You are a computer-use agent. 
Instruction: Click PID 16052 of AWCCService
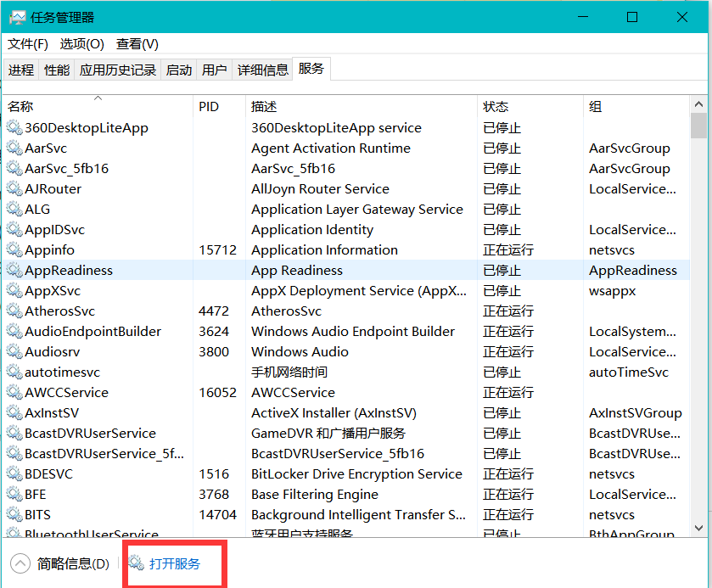[217, 392]
